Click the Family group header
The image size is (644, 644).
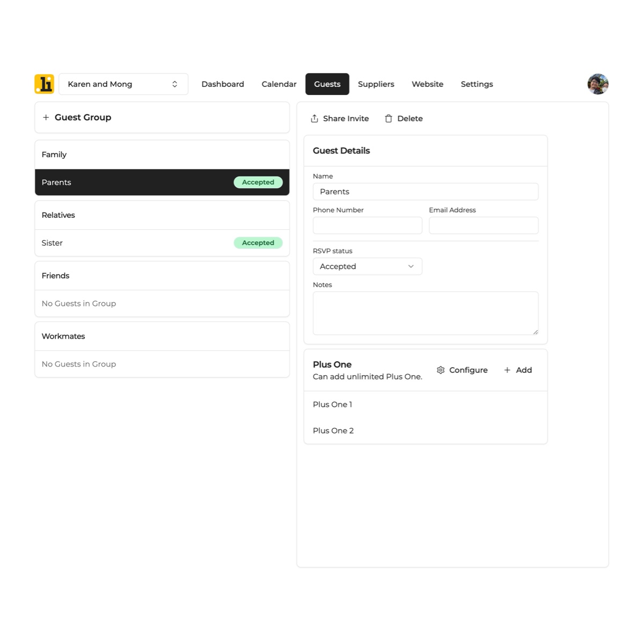[x=162, y=155]
